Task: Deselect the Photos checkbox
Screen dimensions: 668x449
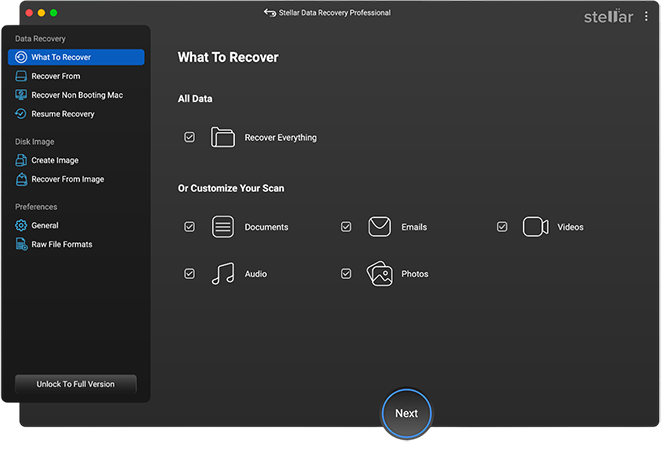Action: pos(346,274)
